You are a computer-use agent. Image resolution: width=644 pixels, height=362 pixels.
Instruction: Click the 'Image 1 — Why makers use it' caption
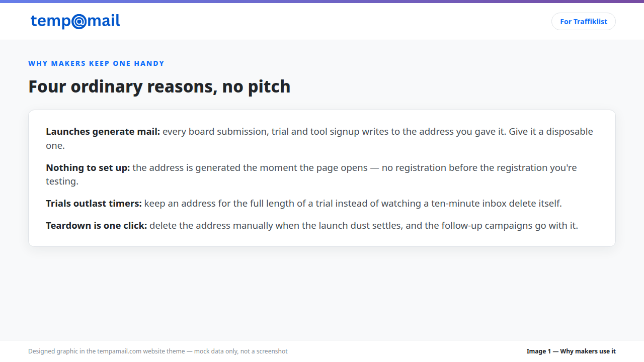tap(571, 351)
